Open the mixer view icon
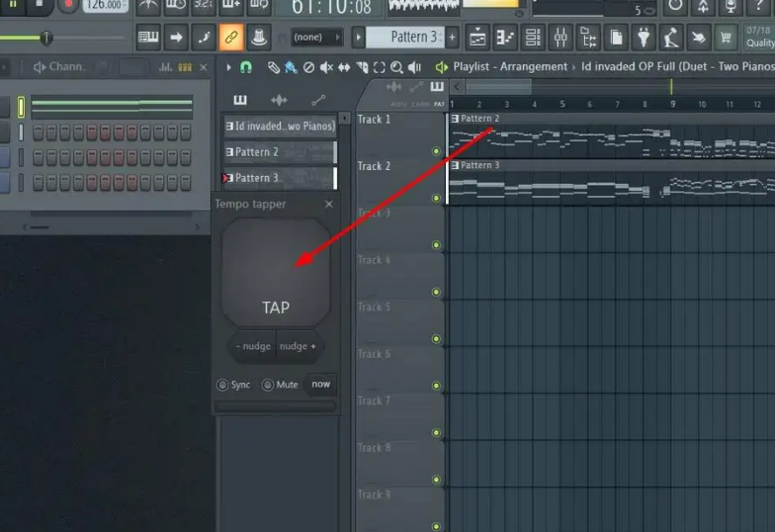 point(560,38)
